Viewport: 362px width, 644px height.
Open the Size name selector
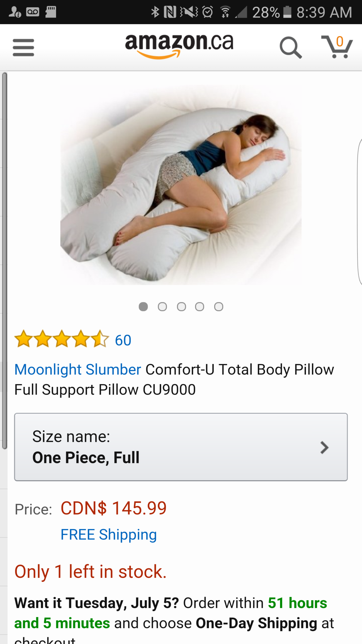181,447
